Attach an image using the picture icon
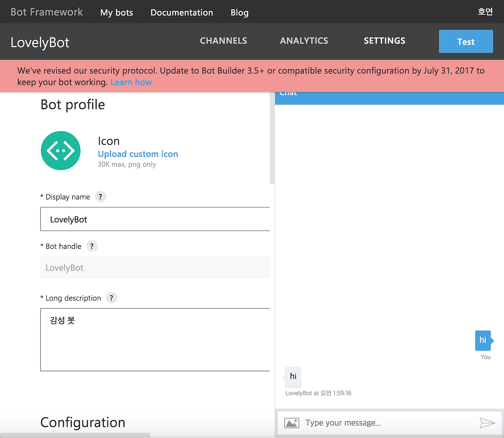The image size is (504, 438). (x=292, y=423)
